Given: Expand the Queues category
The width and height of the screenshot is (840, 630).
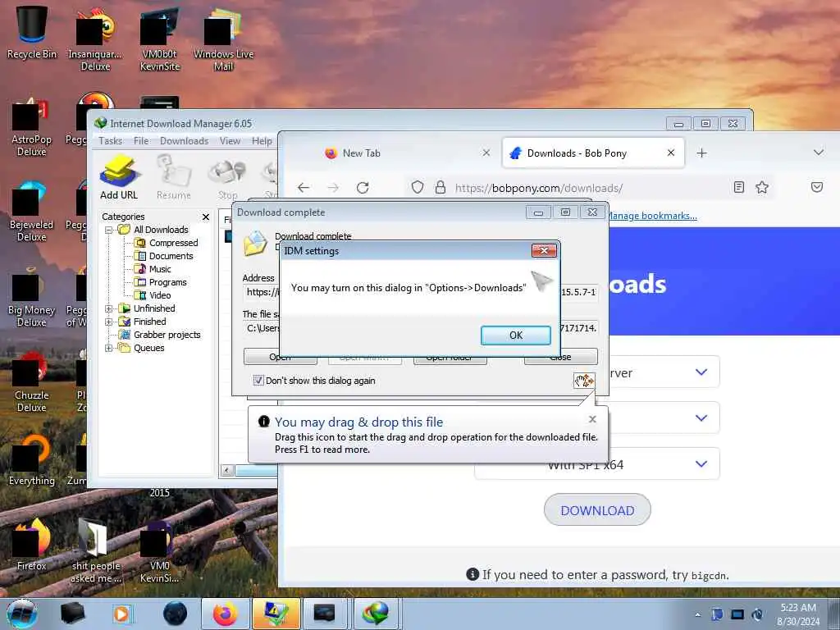Looking at the screenshot, I should 109,348.
